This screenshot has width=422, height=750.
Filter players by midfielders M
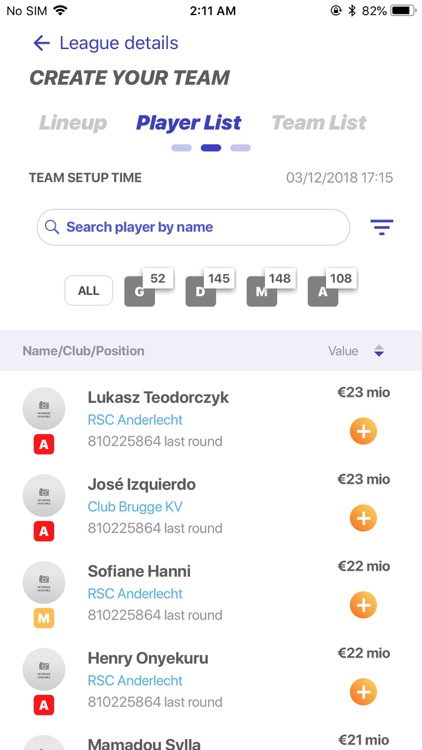(262, 291)
